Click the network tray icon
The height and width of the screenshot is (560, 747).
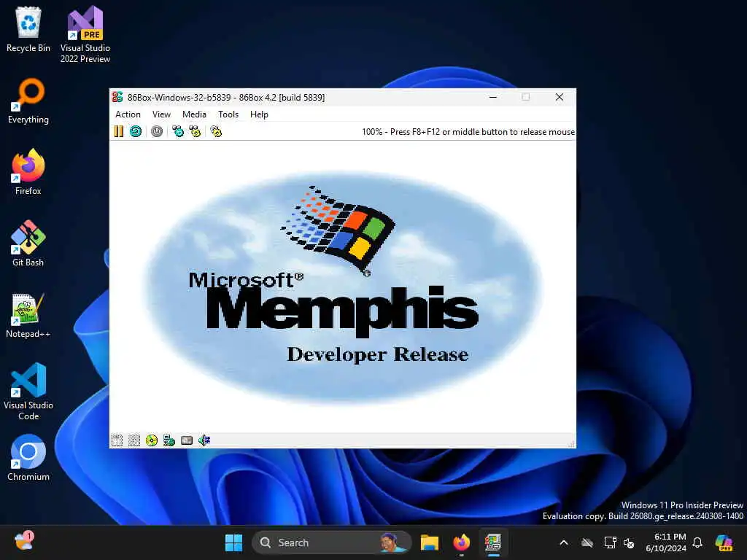[610, 542]
